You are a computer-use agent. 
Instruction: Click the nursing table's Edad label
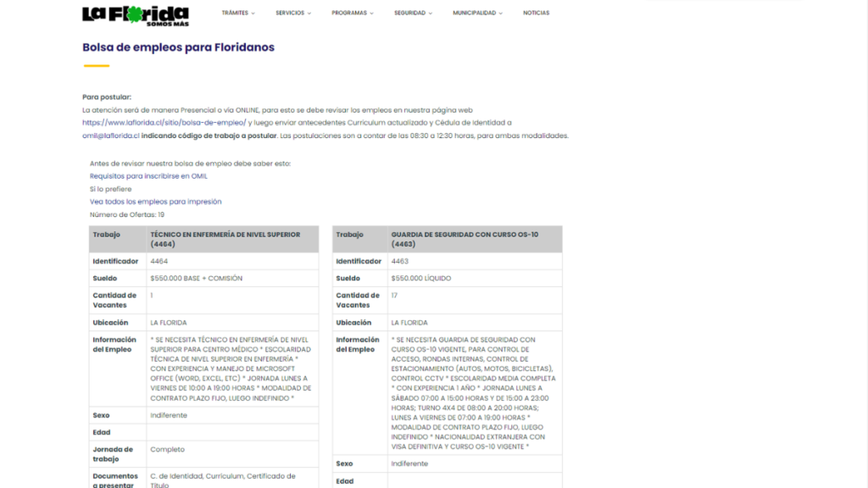[x=102, y=432]
